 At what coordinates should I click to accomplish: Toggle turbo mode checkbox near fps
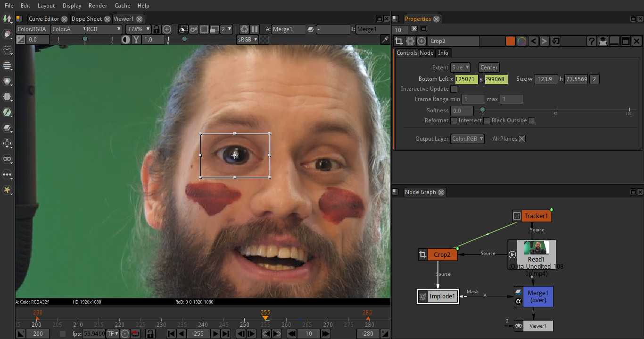click(x=63, y=334)
